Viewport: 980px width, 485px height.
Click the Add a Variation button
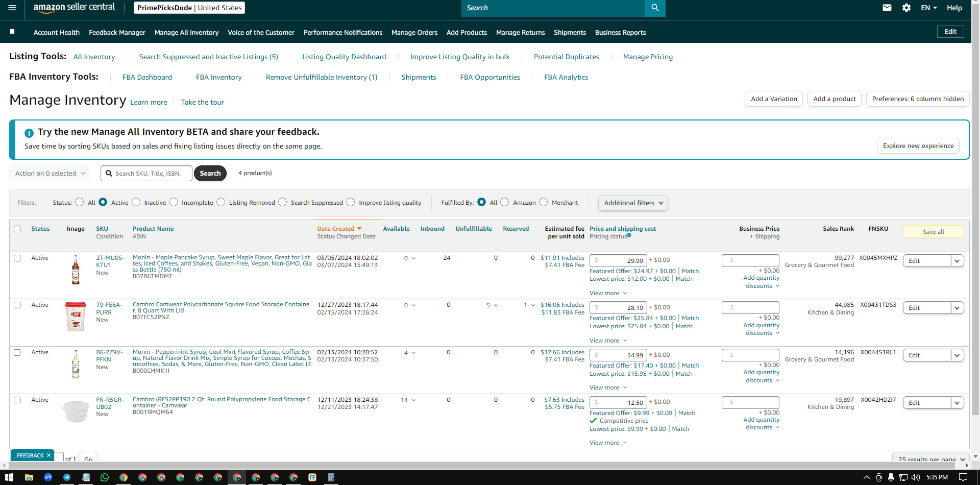[x=774, y=99]
